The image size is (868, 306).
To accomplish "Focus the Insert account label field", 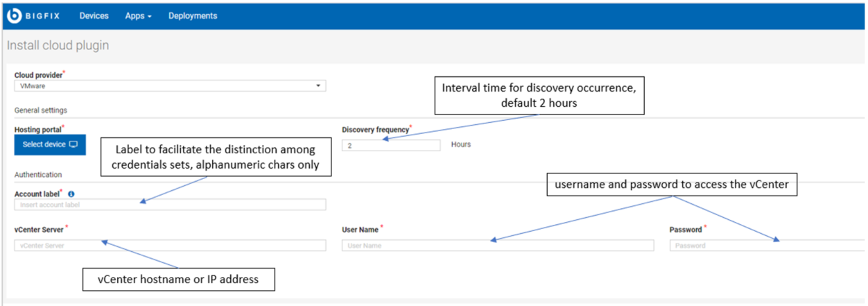I will tap(170, 205).
